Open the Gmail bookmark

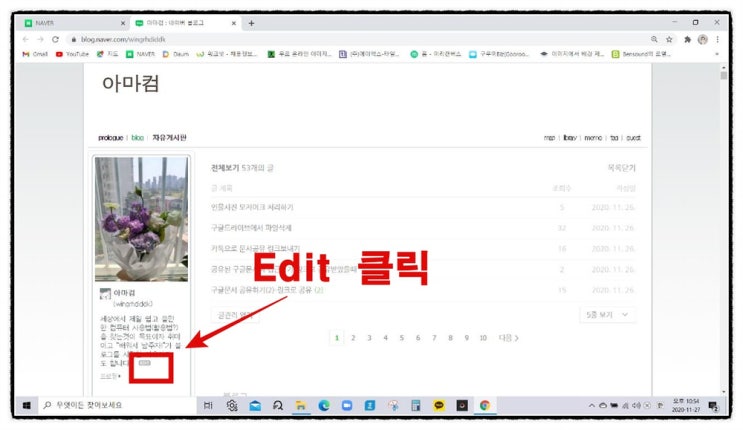point(35,54)
